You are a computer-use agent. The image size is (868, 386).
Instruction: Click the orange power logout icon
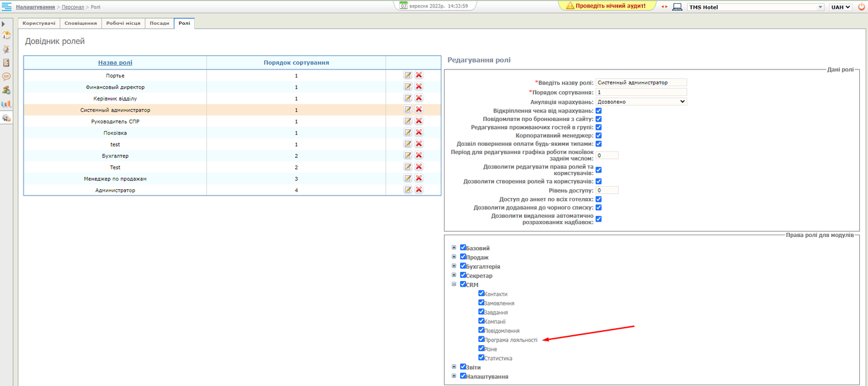click(861, 7)
